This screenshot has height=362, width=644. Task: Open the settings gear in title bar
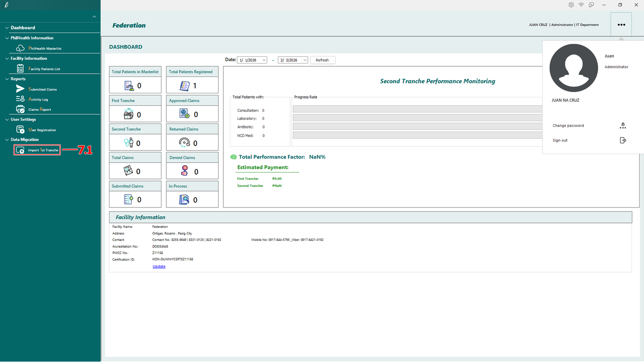(x=571, y=5)
